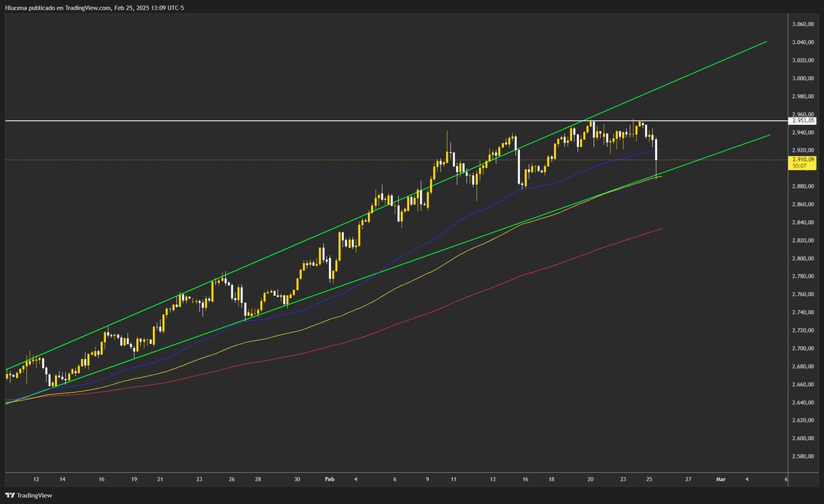Click the 'Mar' label on the time axis
824x504 pixels.
720,479
